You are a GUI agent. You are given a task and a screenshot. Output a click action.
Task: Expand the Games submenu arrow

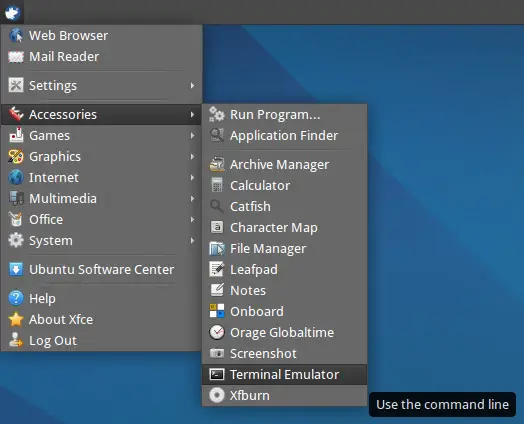coord(192,135)
